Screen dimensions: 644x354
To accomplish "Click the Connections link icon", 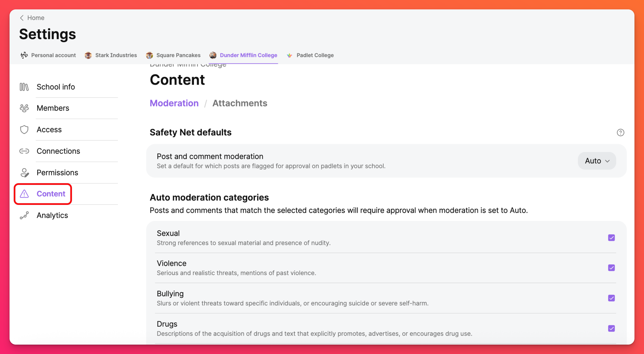I will pos(24,151).
